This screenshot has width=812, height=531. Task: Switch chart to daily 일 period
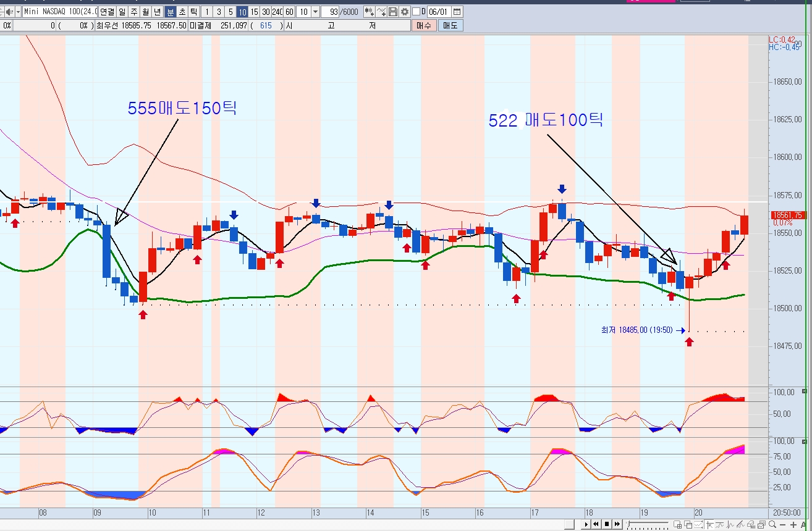pos(122,12)
